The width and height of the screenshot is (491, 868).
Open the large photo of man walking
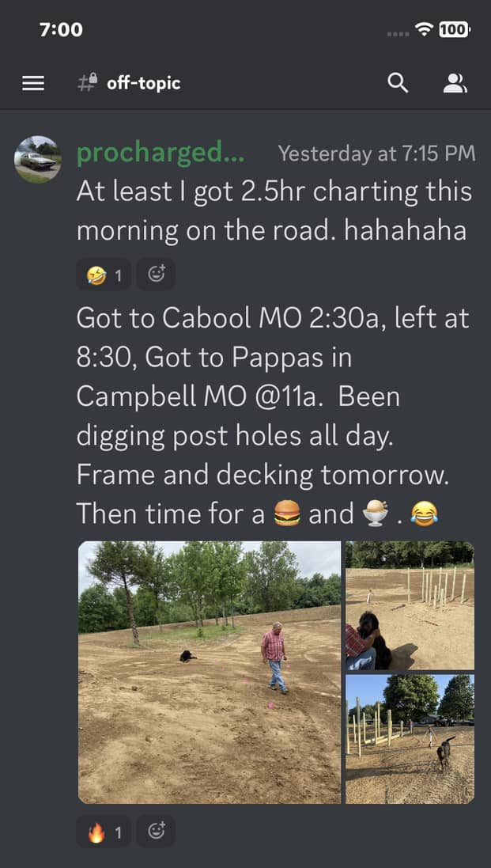pos(210,672)
